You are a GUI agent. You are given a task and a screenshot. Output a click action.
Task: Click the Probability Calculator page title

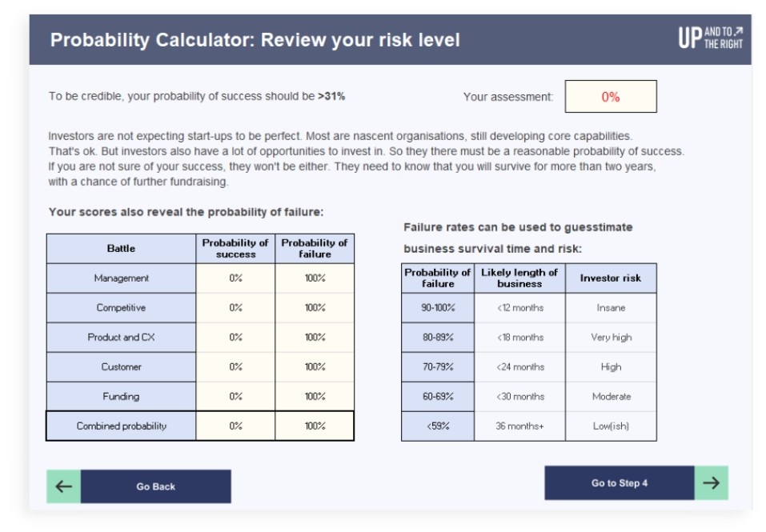(x=255, y=40)
